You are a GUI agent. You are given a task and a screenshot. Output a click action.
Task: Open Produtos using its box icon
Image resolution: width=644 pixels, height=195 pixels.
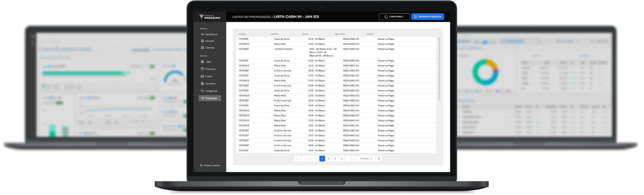tap(202, 69)
